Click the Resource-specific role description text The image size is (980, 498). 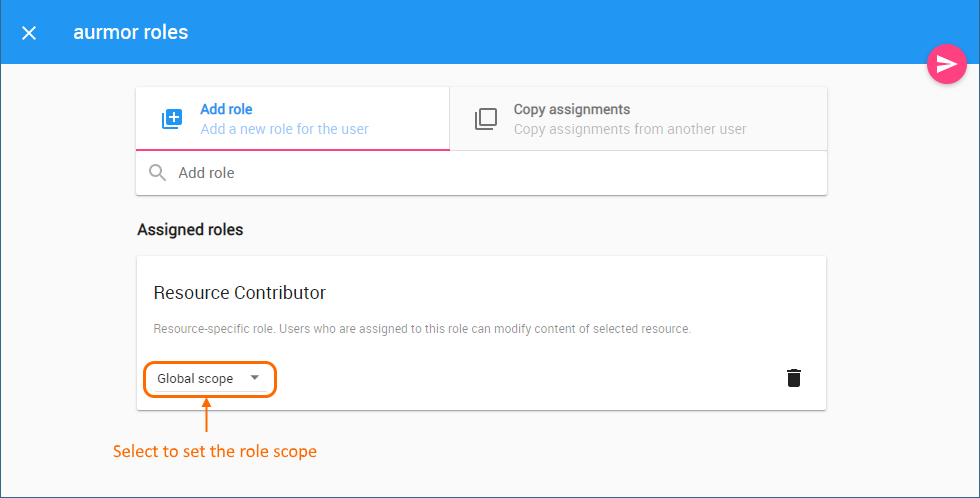pyautogui.click(x=422, y=329)
